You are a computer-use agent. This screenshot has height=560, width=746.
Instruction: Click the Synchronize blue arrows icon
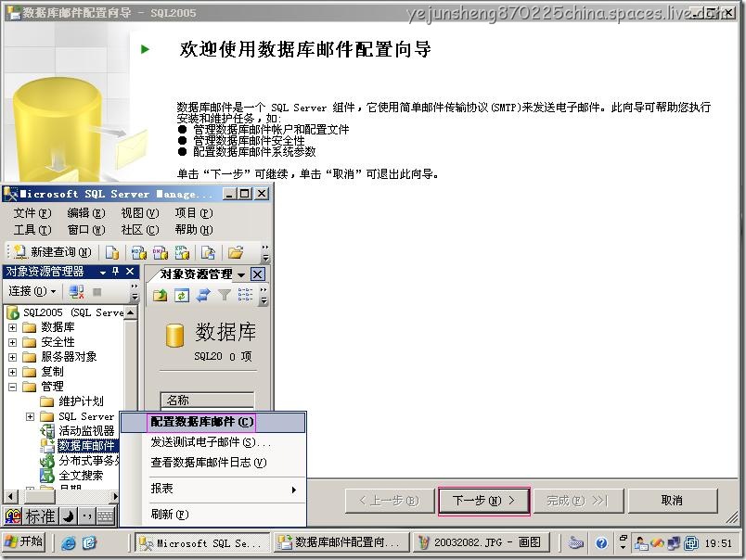(203, 295)
